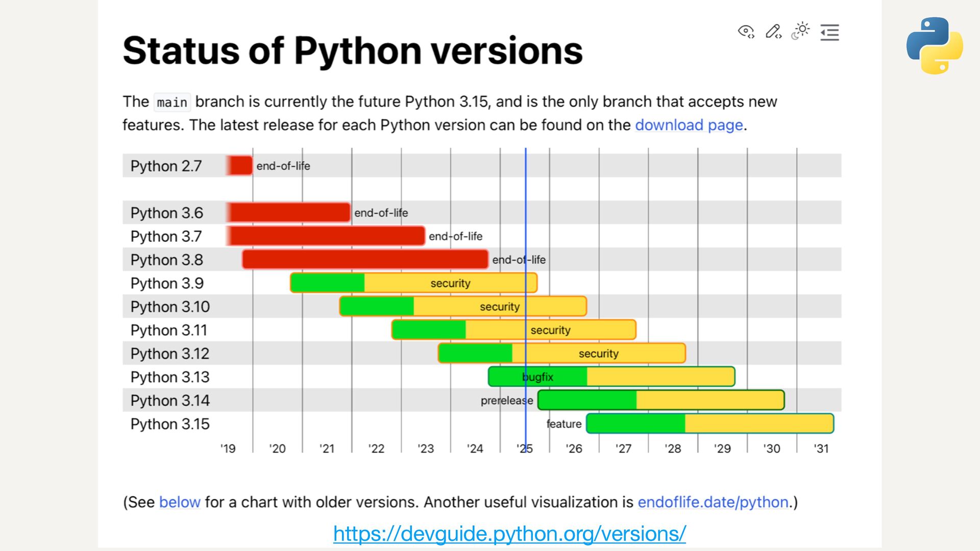Click the green segment of Python 3.10 bar
The height and width of the screenshot is (551, 980).
click(x=377, y=307)
